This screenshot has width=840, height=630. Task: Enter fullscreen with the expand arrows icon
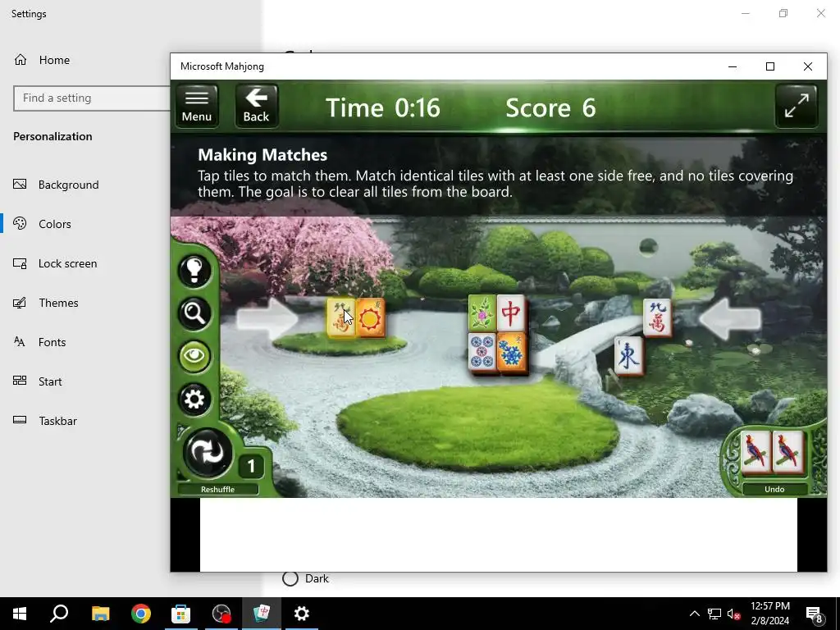pyautogui.click(x=796, y=106)
